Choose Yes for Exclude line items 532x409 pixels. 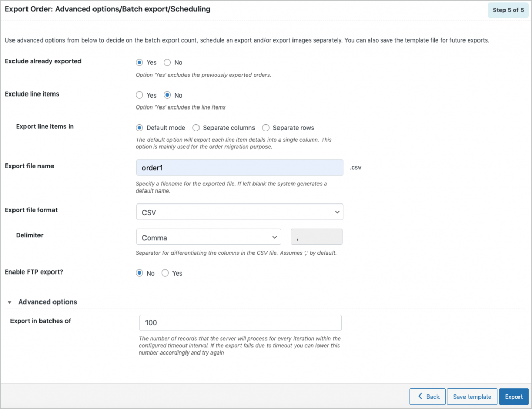[x=139, y=95]
